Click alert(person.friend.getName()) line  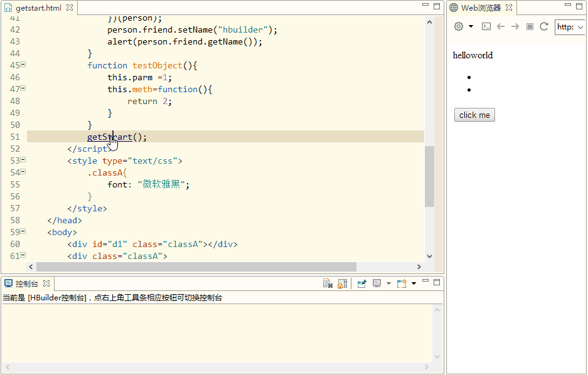pos(185,42)
